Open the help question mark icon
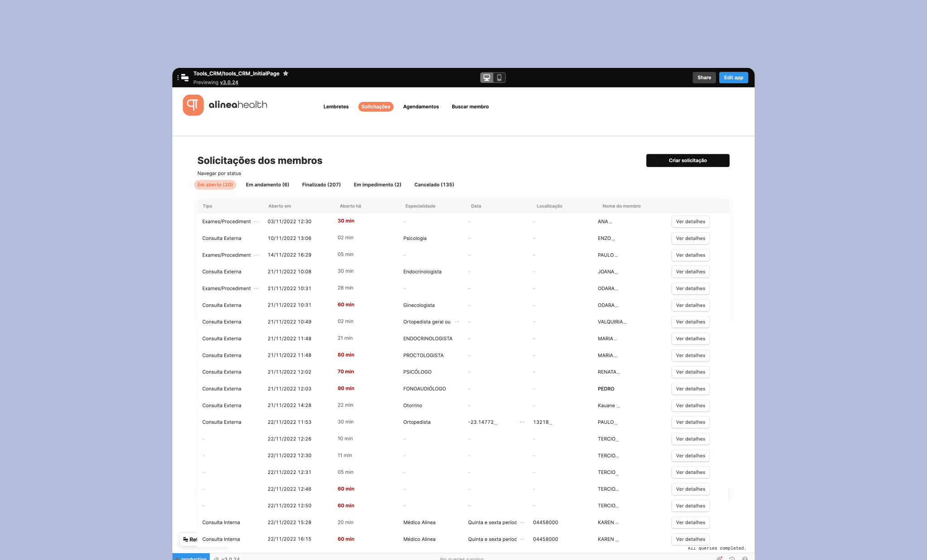This screenshot has height=560, width=927. tap(745, 558)
